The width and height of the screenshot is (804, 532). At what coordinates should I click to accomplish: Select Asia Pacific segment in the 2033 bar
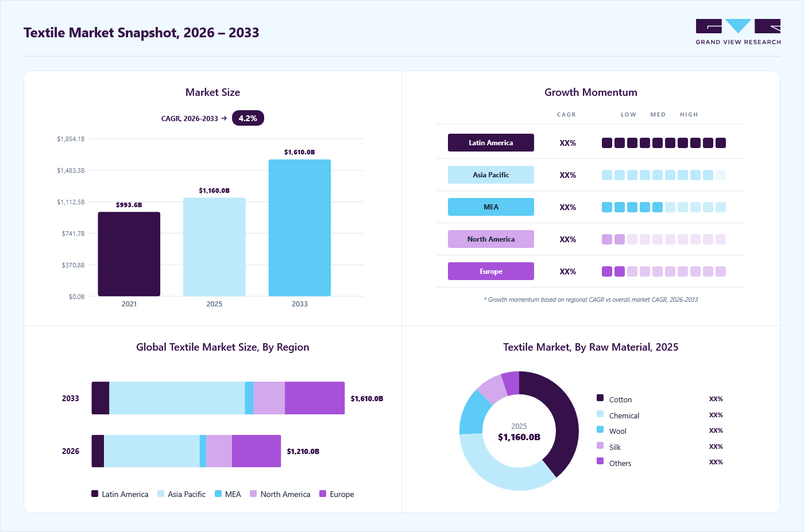[x=177, y=398]
